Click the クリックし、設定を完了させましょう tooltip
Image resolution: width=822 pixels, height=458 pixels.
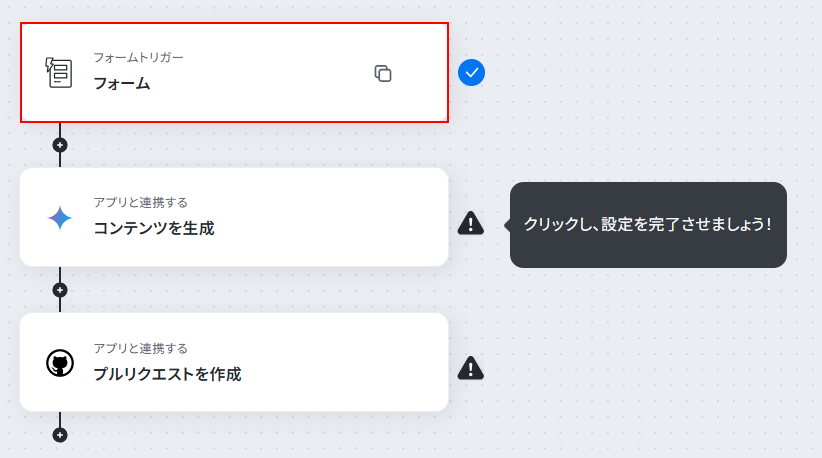tap(648, 225)
